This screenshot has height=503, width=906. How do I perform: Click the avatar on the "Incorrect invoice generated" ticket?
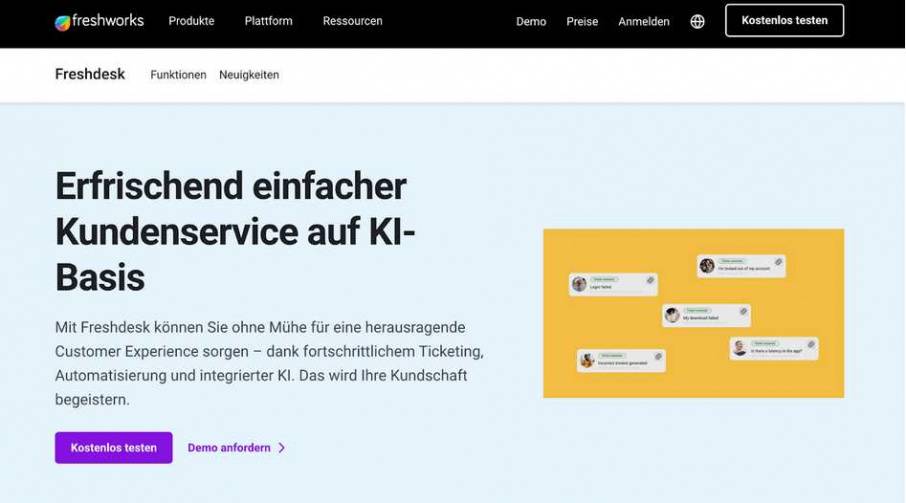point(587,360)
